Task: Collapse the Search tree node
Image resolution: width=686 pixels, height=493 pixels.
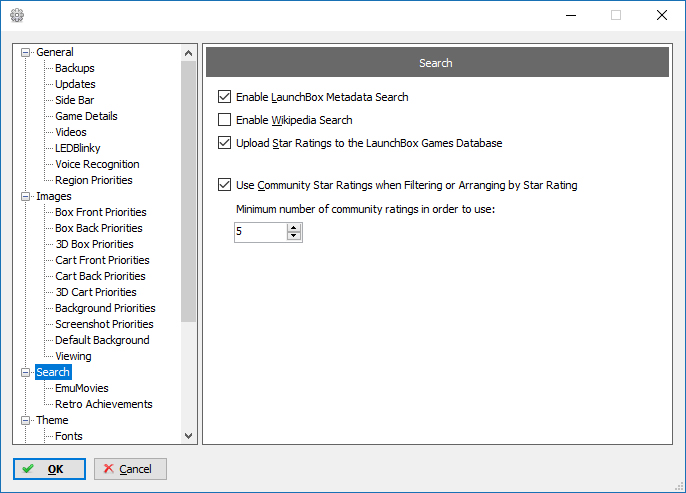Action: [x=26, y=372]
